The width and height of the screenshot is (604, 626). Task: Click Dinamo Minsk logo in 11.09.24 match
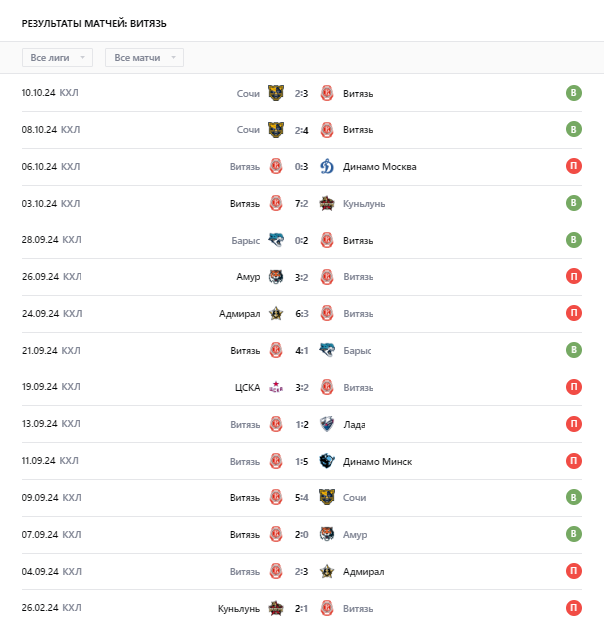[326, 461]
